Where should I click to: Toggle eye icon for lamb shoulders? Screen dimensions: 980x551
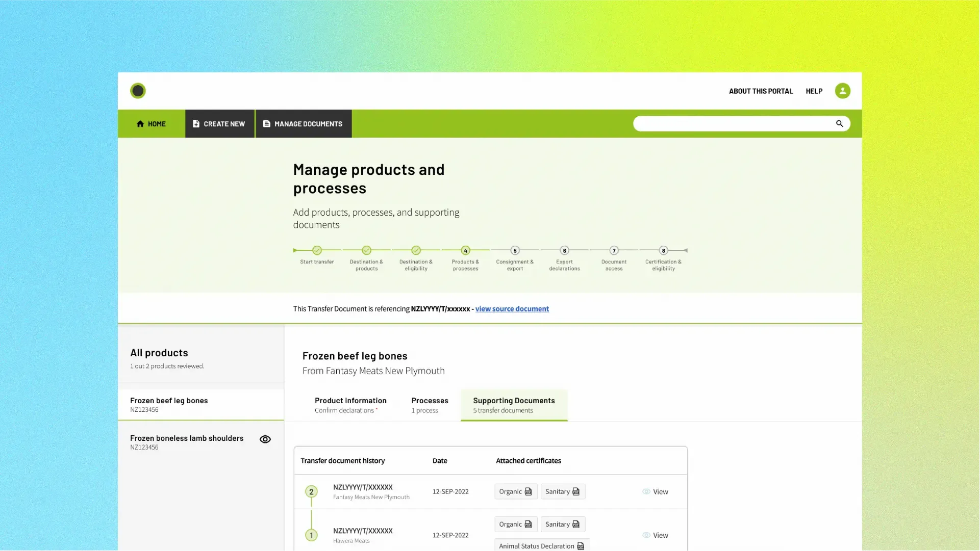tap(265, 439)
